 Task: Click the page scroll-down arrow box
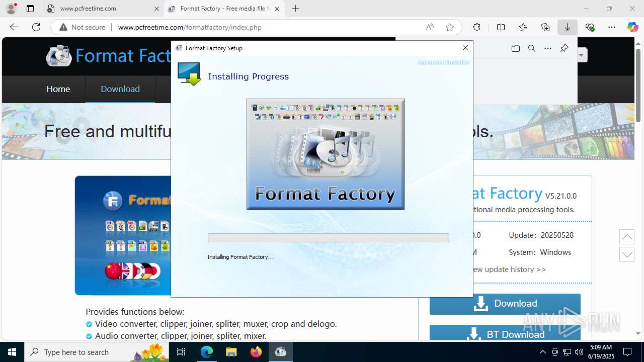click(x=627, y=254)
